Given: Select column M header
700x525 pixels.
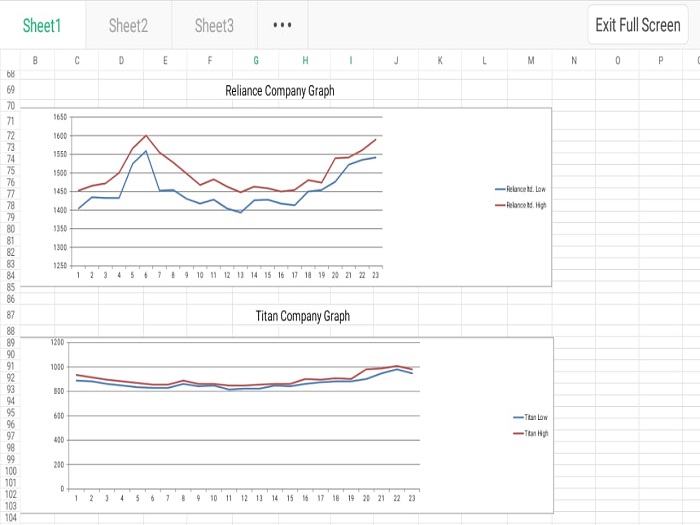Looking at the screenshot, I should click(x=530, y=60).
